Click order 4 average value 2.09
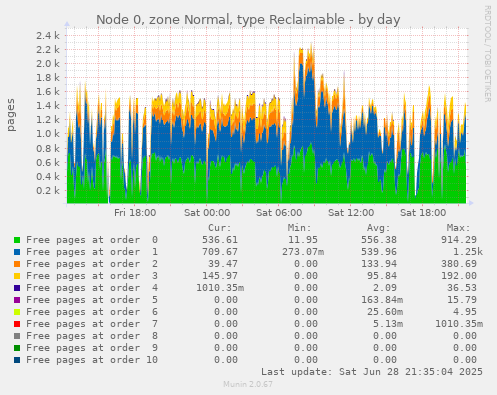 (x=385, y=288)
